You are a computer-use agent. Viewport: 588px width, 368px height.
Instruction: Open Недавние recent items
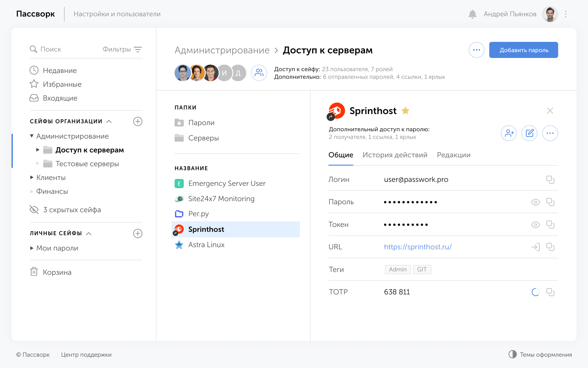pyautogui.click(x=53, y=71)
